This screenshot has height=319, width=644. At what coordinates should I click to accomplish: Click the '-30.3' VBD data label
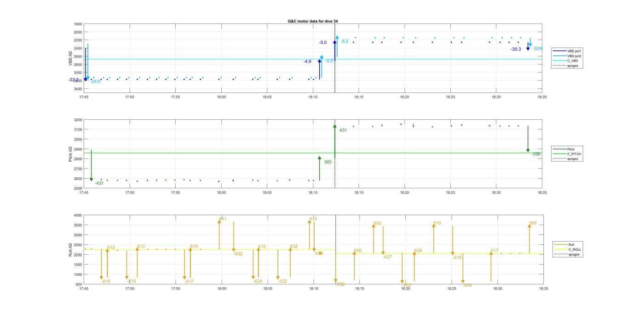[516, 49]
